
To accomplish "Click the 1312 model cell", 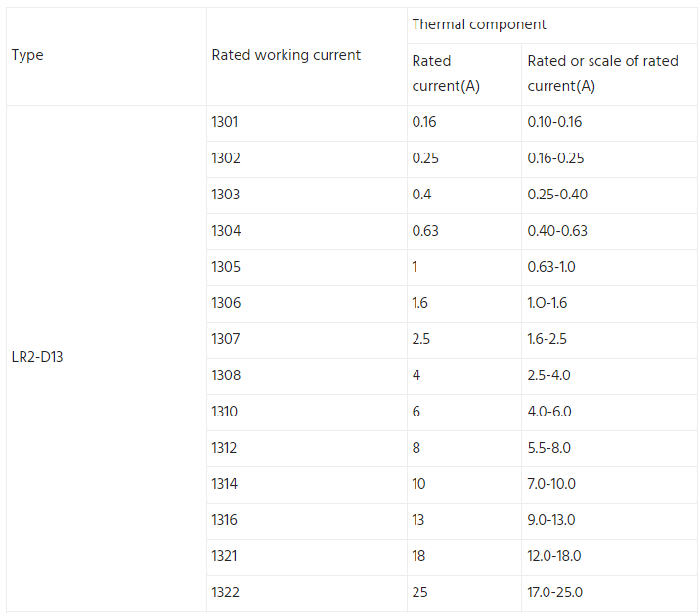I will pos(307,449).
